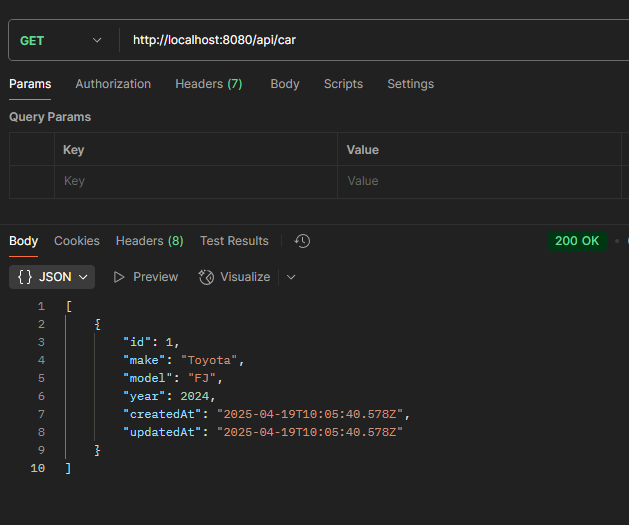The image size is (629, 525).
Task: Switch to the Params tab
Action: tap(30, 84)
